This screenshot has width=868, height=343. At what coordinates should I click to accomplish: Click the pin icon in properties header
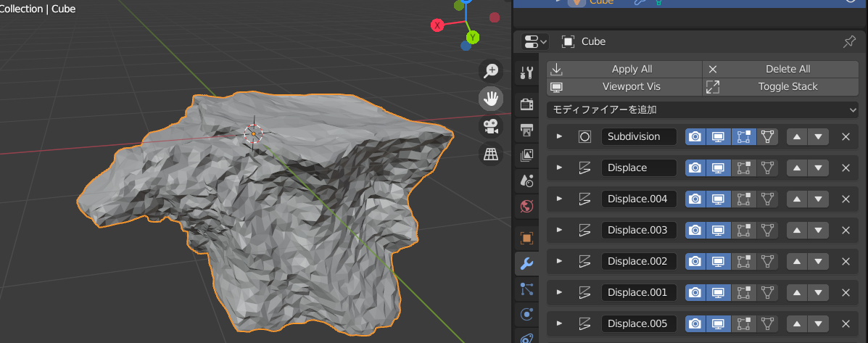[x=848, y=41]
